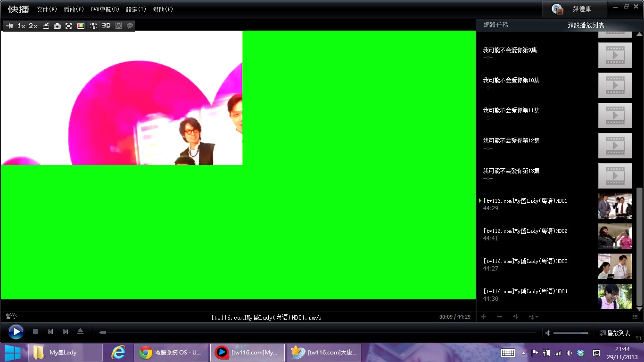Stop playback with the stop button
Screen dimensions: 644x362
[x=35, y=332]
